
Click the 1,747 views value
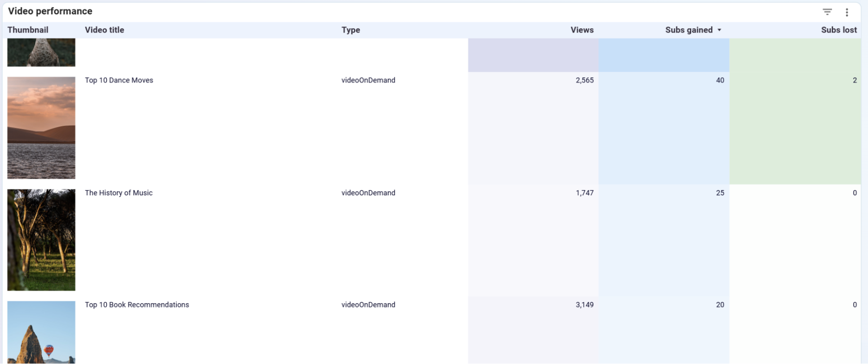click(584, 193)
